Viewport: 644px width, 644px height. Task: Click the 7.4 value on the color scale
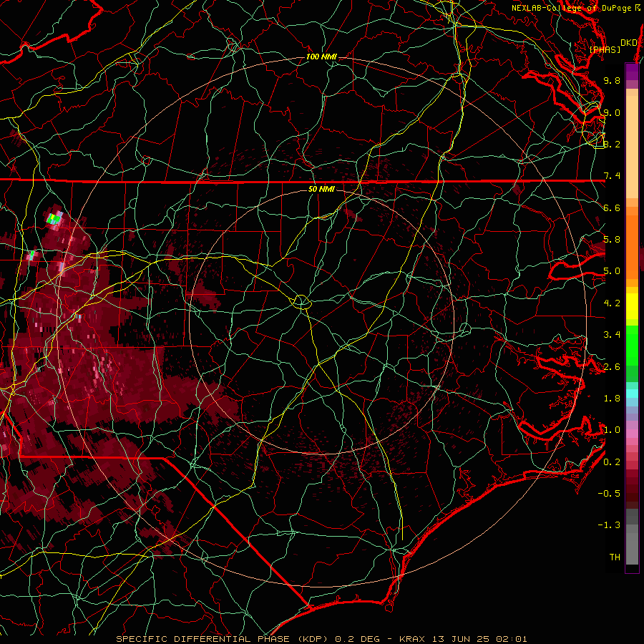[x=612, y=176]
